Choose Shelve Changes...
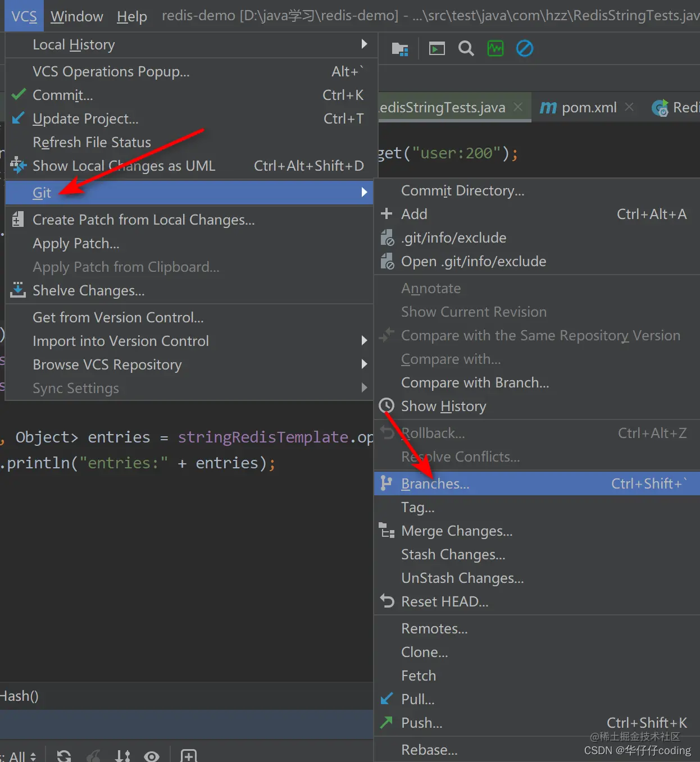This screenshot has width=700, height=762. coord(189,290)
